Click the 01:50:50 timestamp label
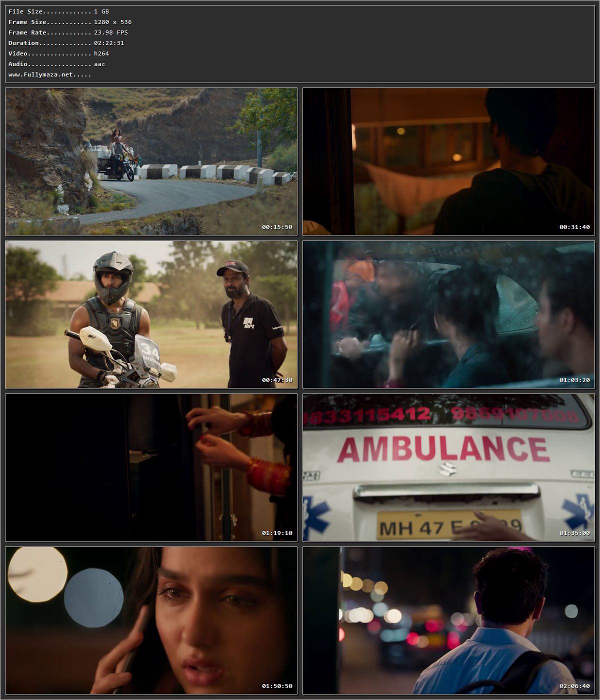The height and width of the screenshot is (700, 600). [277, 686]
